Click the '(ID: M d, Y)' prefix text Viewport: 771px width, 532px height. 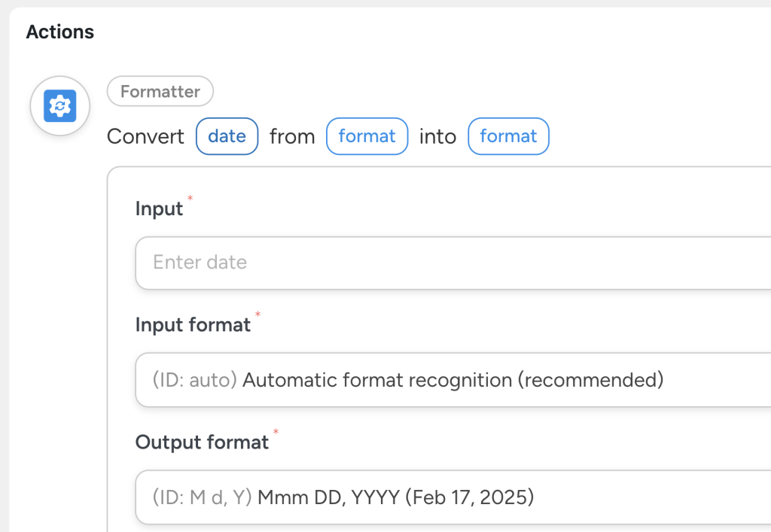coord(202,497)
